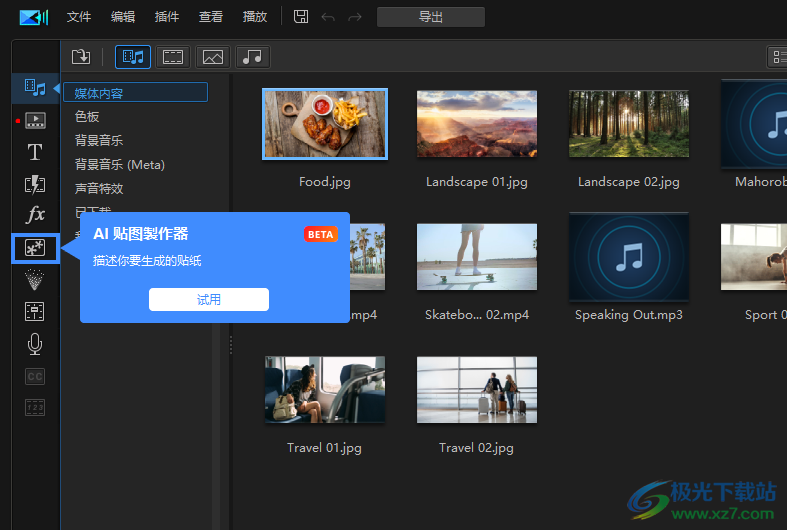The width and height of the screenshot is (787, 530).
Task: Open the media room sidebar icon
Action: point(35,88)
